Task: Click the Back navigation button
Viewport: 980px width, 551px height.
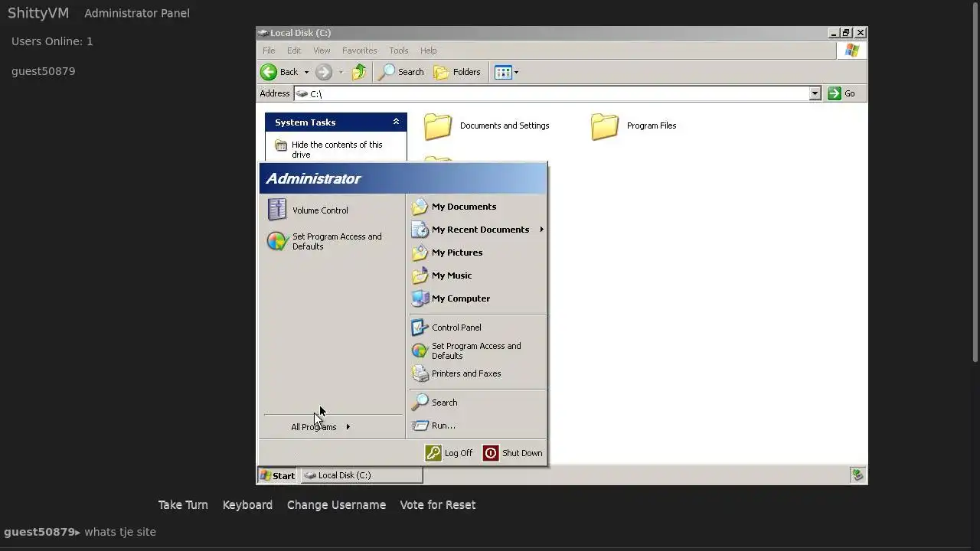Action: pyautogui.click(x=279, y=72)
